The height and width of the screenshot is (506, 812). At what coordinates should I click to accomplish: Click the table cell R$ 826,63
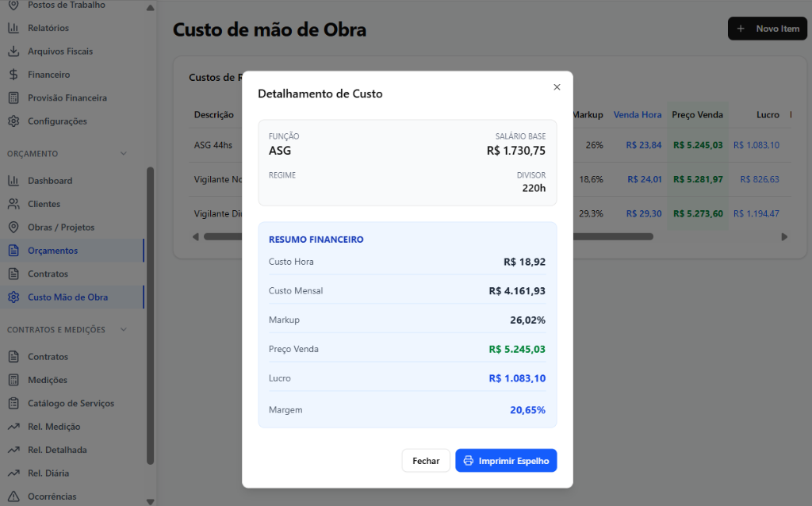coord(759,179)
